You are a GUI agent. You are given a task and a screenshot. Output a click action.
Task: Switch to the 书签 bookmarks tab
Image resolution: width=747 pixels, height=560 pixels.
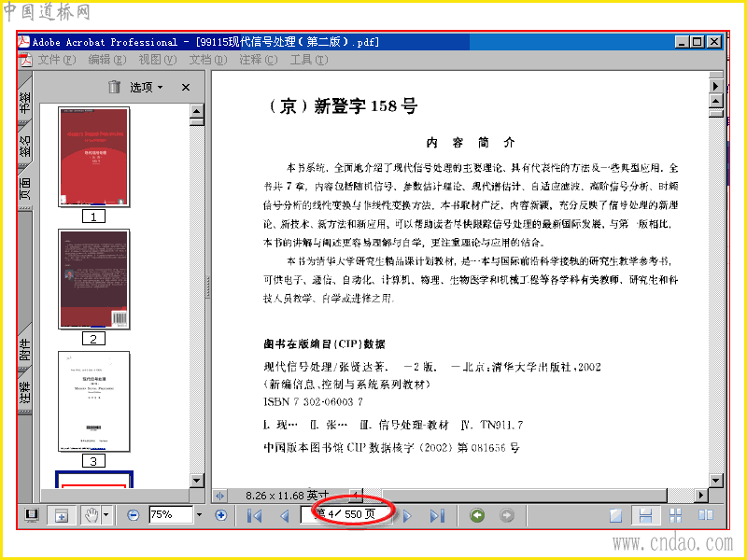25,102
